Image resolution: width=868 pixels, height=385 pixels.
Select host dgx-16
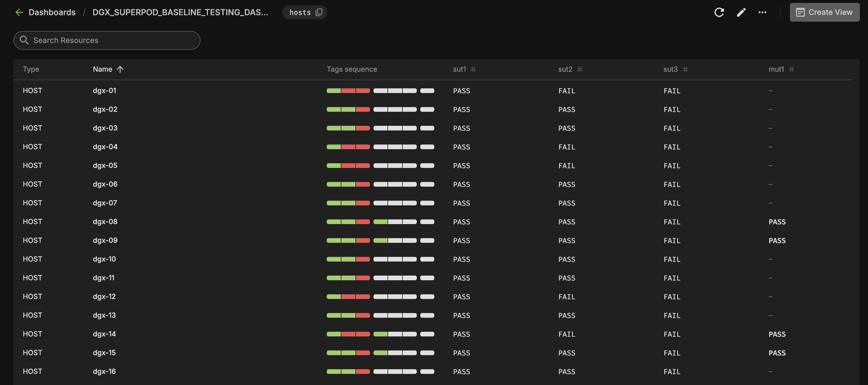[x=104, y=372]
